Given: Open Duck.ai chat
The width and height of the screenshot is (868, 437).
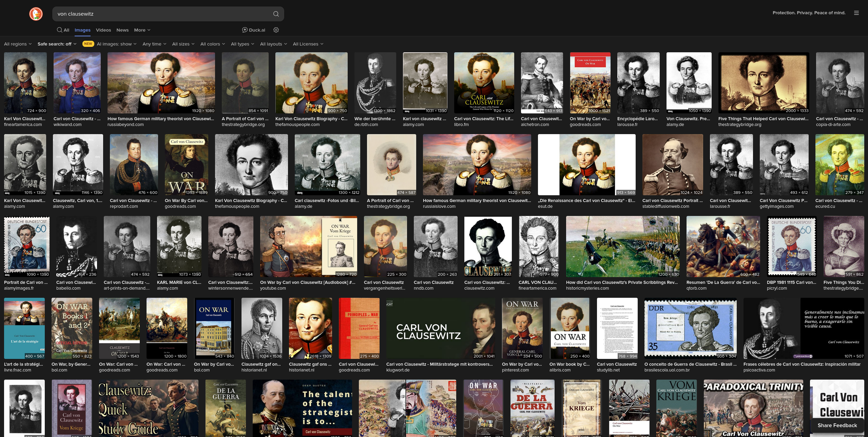Looking at the screenshot, I should pyautogui.click(x=253, y=30).
